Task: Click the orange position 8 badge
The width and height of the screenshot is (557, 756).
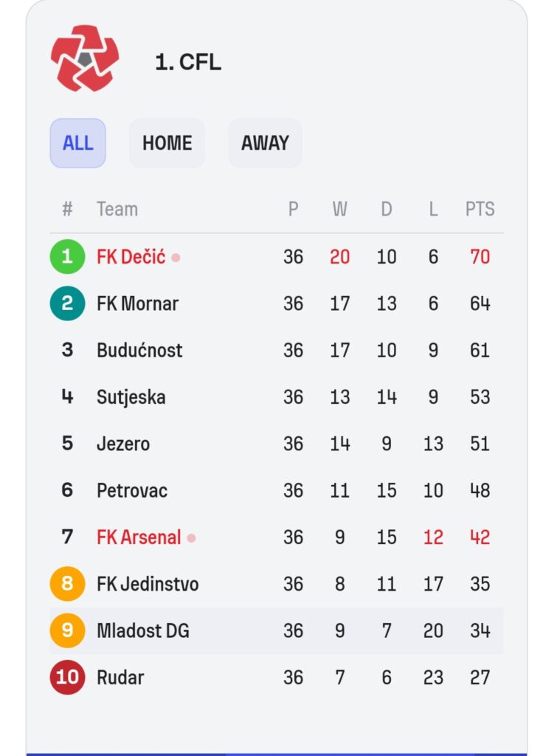Action: [67, 583]
